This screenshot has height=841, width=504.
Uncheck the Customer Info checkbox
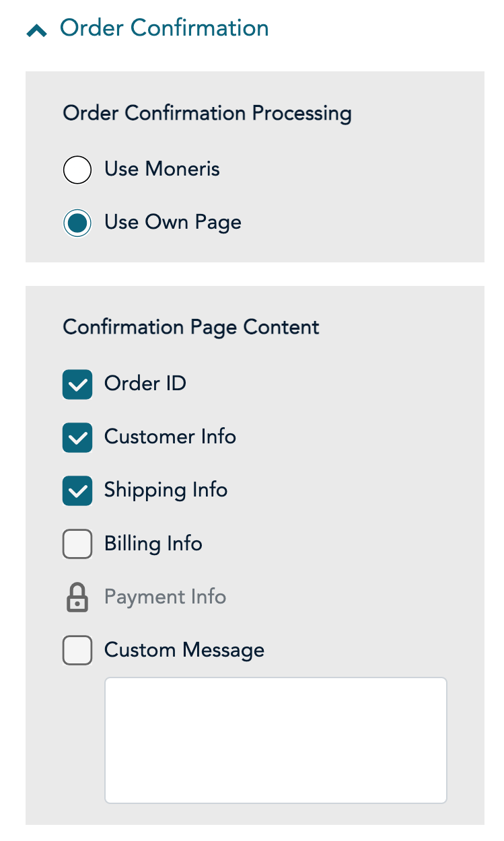click(77, 437)
